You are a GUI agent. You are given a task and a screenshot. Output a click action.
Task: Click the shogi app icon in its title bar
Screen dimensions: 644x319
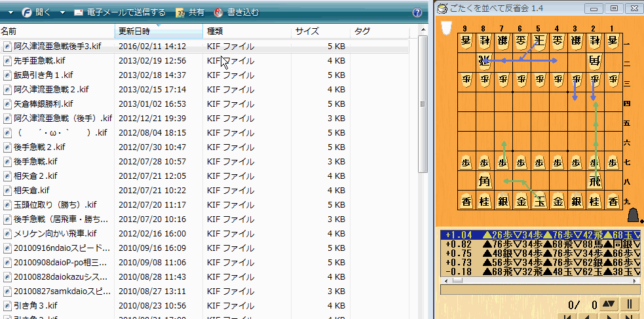pos(442,9)
